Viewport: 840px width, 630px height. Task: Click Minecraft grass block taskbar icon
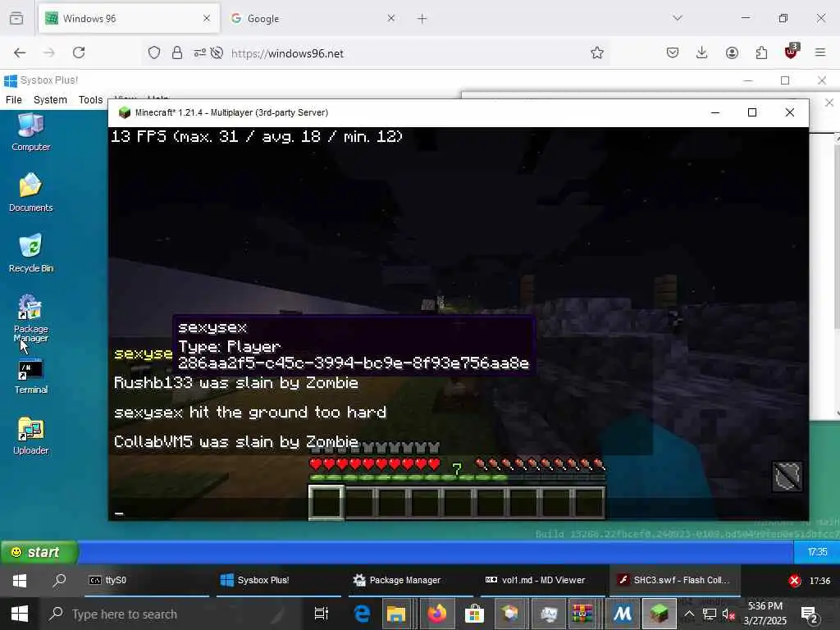pyautogui.click(x=659, y=614)
